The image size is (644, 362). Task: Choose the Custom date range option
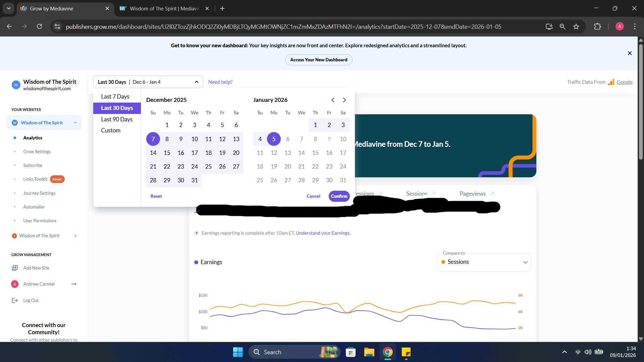click(x=111, y=130)
